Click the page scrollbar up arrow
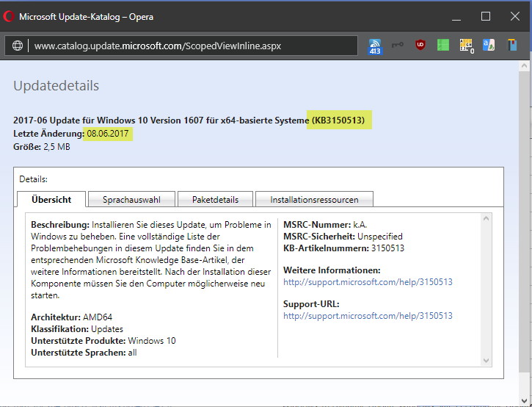This screenshot has width=532, height=407. 524,65
